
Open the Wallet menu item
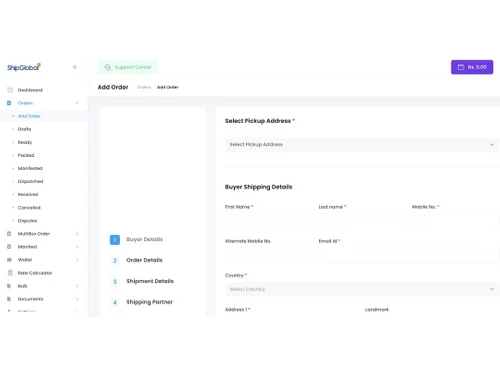tap(25, 260)
